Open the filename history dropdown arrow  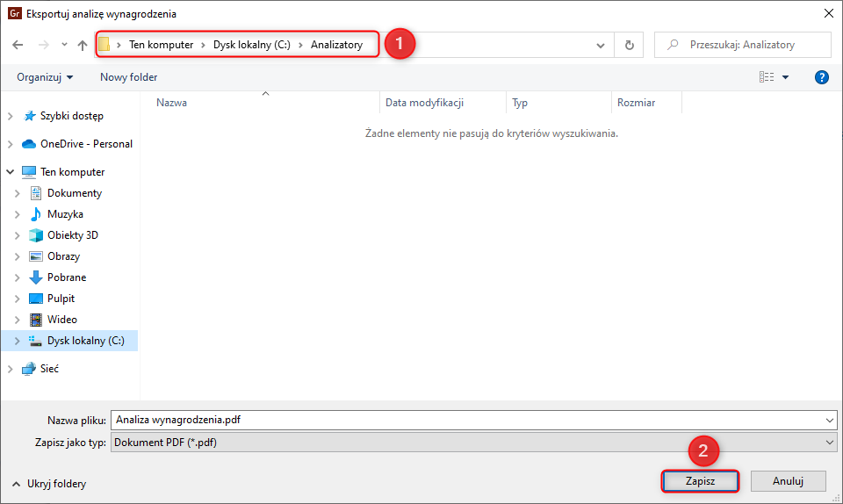pos(830,421)
